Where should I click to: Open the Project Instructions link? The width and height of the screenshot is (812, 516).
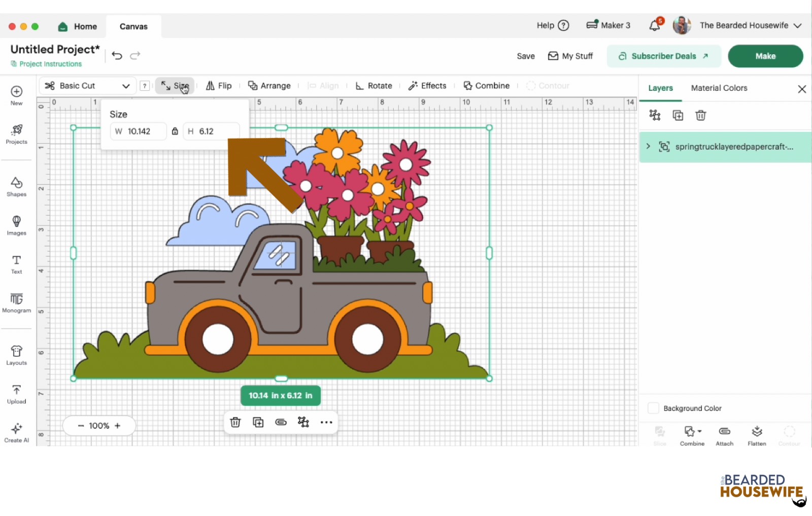tap(50, 64)
